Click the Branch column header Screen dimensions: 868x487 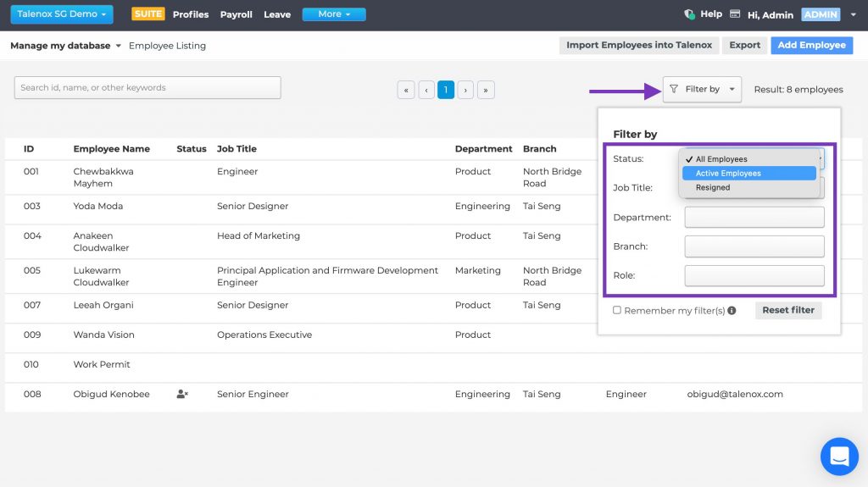[539, 149]
